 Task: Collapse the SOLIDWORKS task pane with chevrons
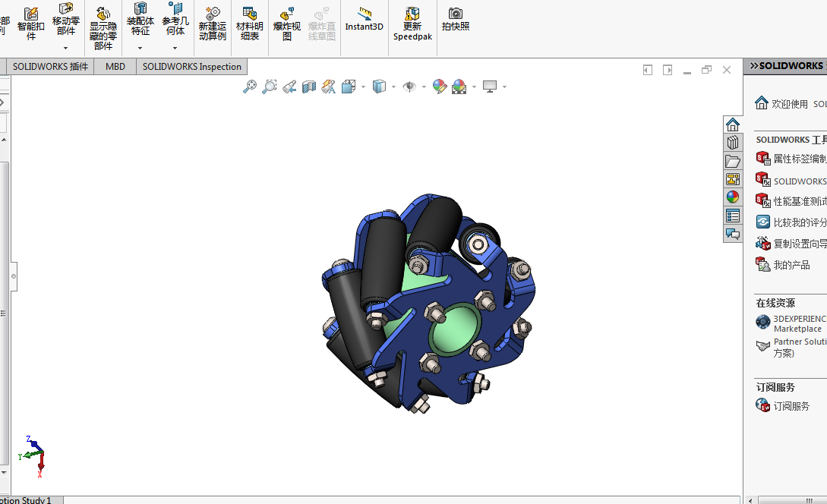tap(753, 66)
